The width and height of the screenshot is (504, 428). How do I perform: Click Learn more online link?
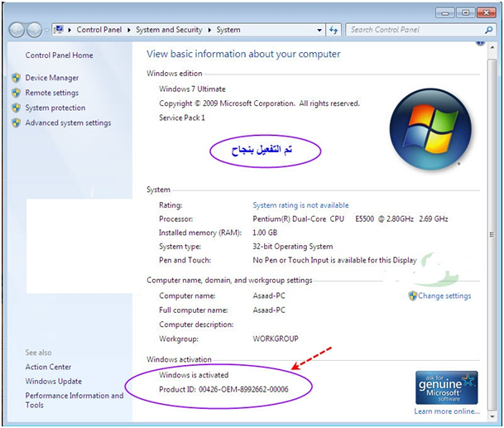[x=447, y=411]
